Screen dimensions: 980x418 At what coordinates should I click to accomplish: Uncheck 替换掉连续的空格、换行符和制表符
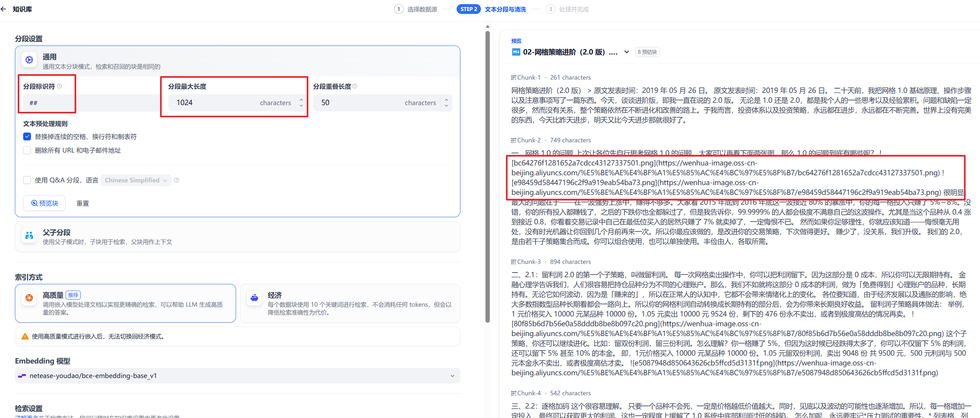(x=27, y=136)
